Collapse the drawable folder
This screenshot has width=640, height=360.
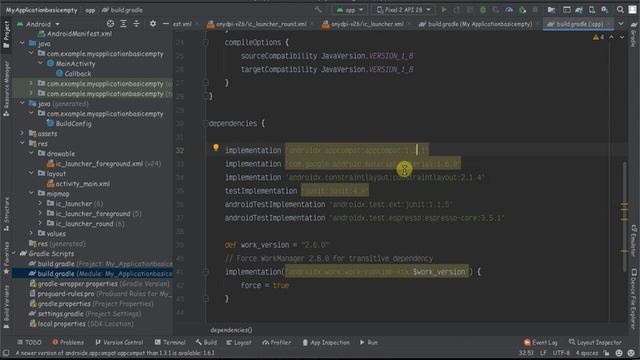click(31, 153)
